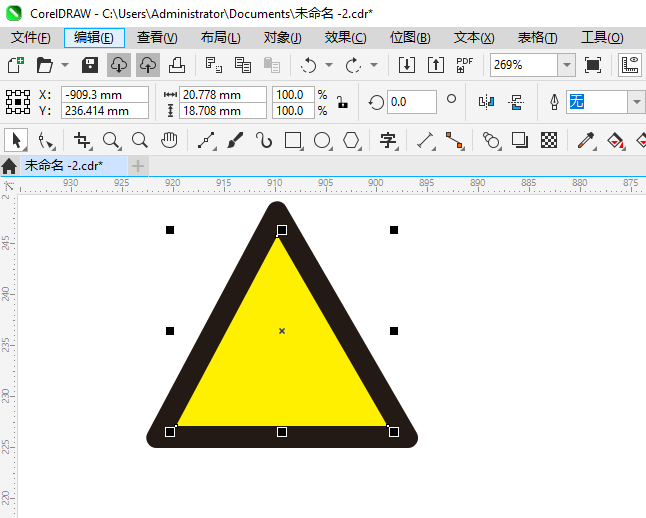Select the Zoom magnifier tool

(x=111, y=141)
